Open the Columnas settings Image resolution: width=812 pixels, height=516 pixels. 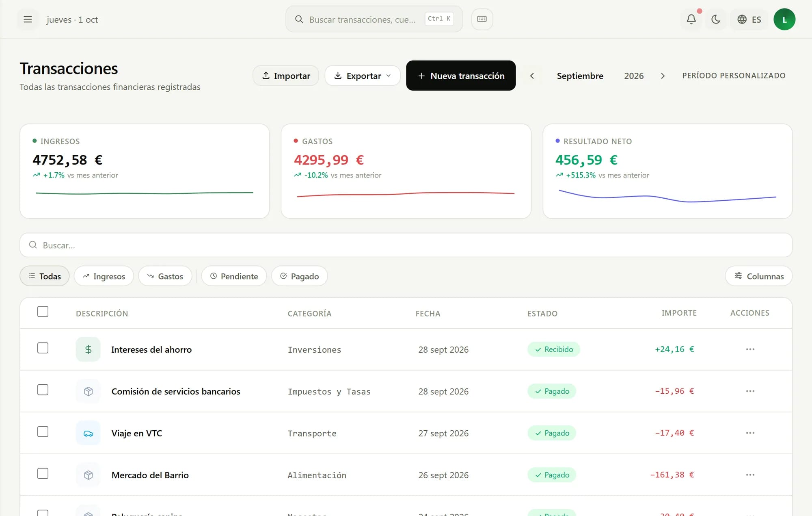click(x=758, y=276)
